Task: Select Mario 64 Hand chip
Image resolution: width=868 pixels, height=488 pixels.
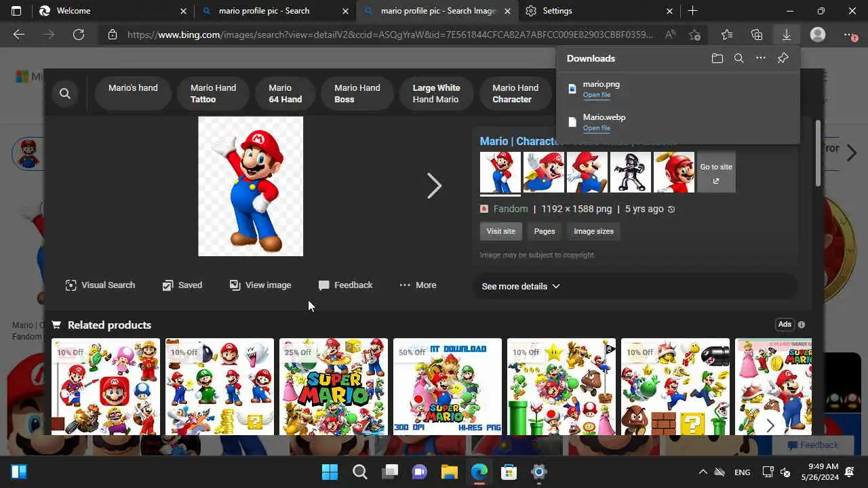Action: click(x=285, y=94)
